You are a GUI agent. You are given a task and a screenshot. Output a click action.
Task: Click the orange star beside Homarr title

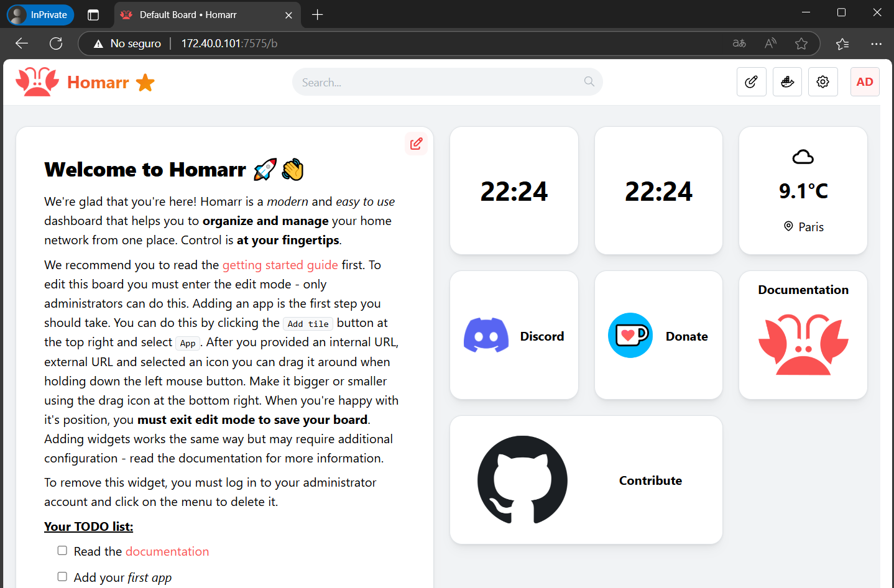click(x=145, y=83)
